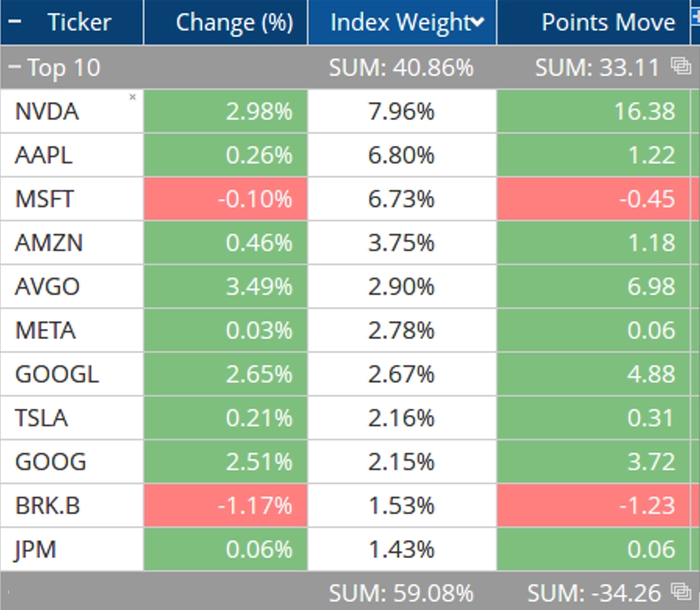The height and width of the screenshot is (610, 700).
Task: Click the MSFT red -0.10% change cell
Action: click(x=225, y=198)
